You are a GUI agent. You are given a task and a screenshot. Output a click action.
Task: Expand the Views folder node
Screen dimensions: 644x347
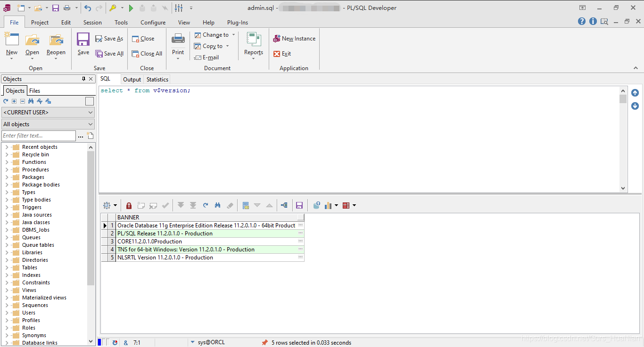pyautogui.click(x=7, y=290)
